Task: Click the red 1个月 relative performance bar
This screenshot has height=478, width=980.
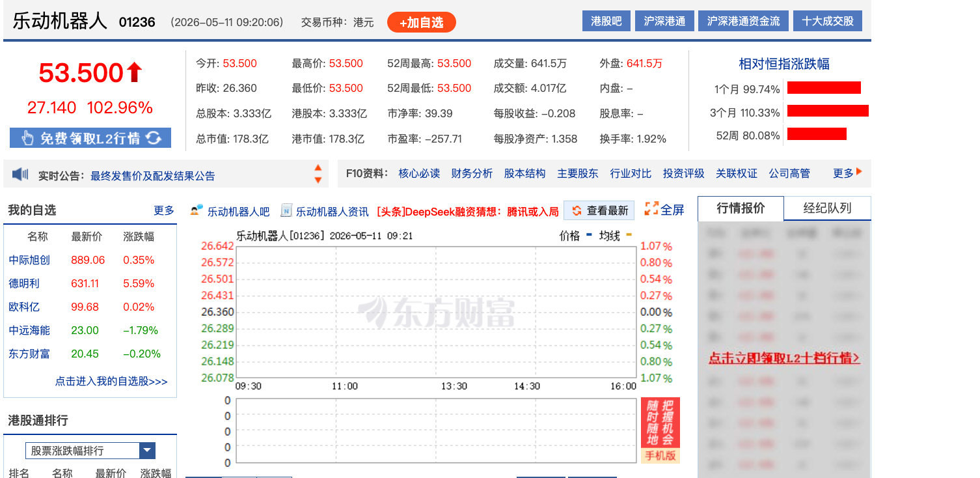Action: (x=824, y=88)
